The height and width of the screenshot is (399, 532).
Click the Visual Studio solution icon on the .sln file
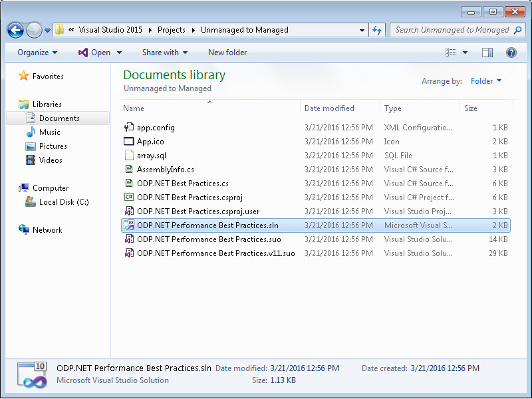pos(128,225)
